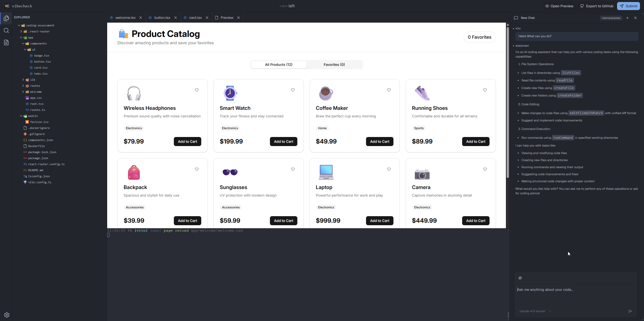The image size is (644, 321).
Task: Start new chat with plus icon
Action: [627, 18]
